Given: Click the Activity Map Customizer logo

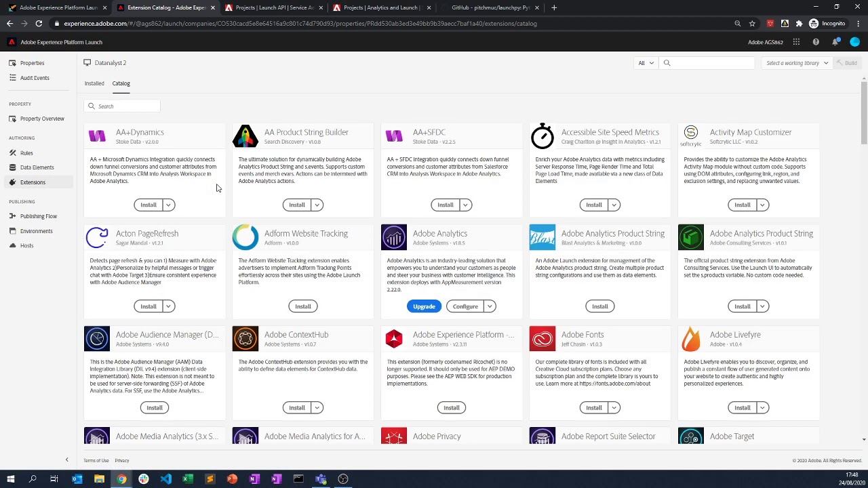Looking at the screenshot, I should coord(691,136).
